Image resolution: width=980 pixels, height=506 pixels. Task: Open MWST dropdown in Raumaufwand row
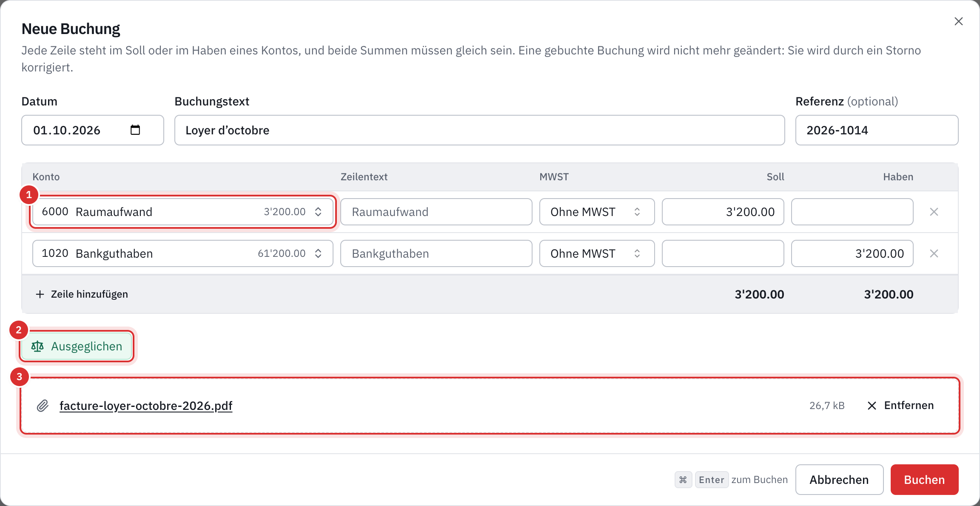click(597, 212)
